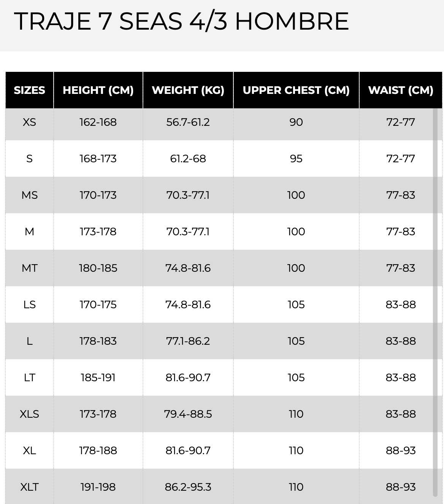Click the WEIGHT (KG) column header
Image resolution: width=444 pixels, height=504 pixels.
coord(188,90)
